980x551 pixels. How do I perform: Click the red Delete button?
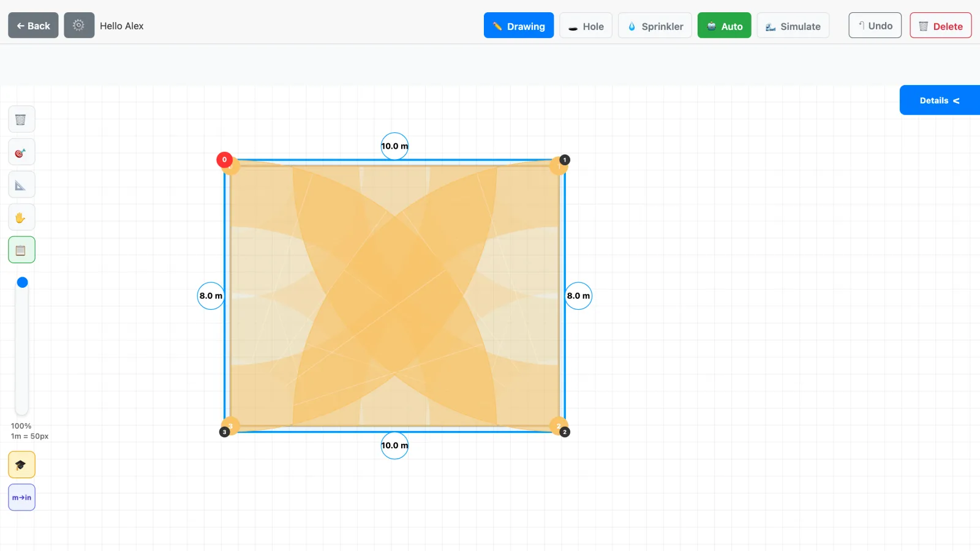point(941,26)
